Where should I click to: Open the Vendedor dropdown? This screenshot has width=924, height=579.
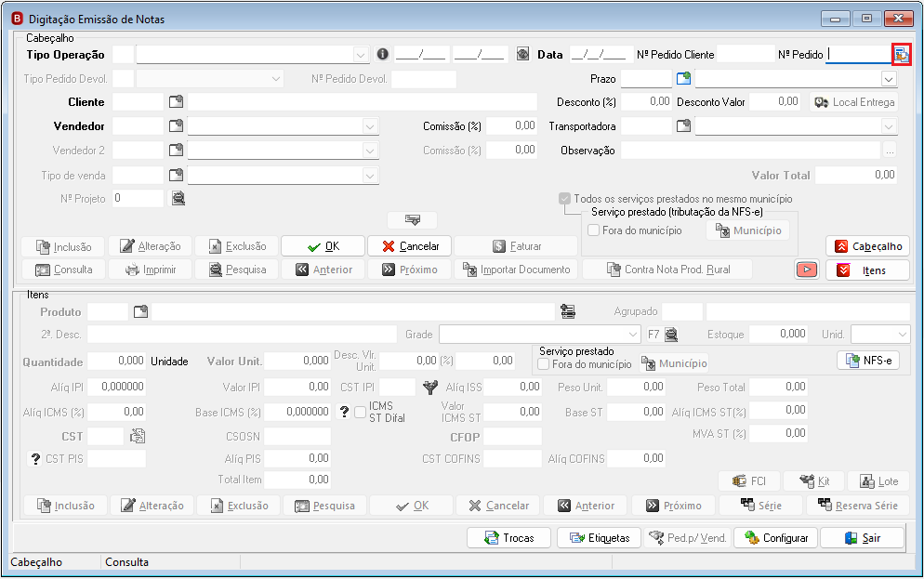tap(369, 126)
